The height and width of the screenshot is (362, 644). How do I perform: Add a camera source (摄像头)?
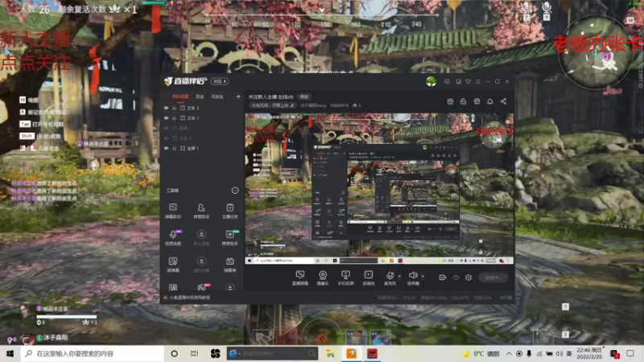click(x=323, y=278)
